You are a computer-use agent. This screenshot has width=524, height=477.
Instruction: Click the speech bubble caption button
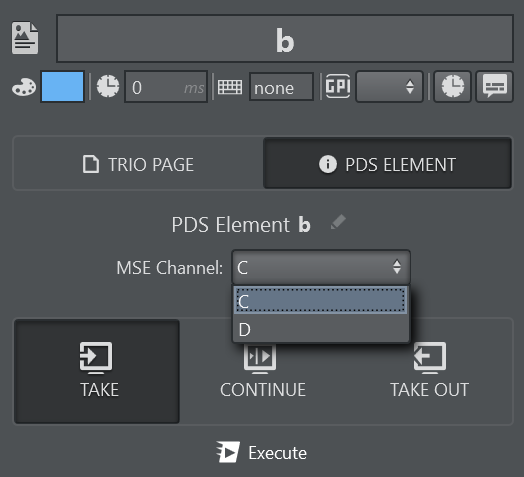coord(495,87)
